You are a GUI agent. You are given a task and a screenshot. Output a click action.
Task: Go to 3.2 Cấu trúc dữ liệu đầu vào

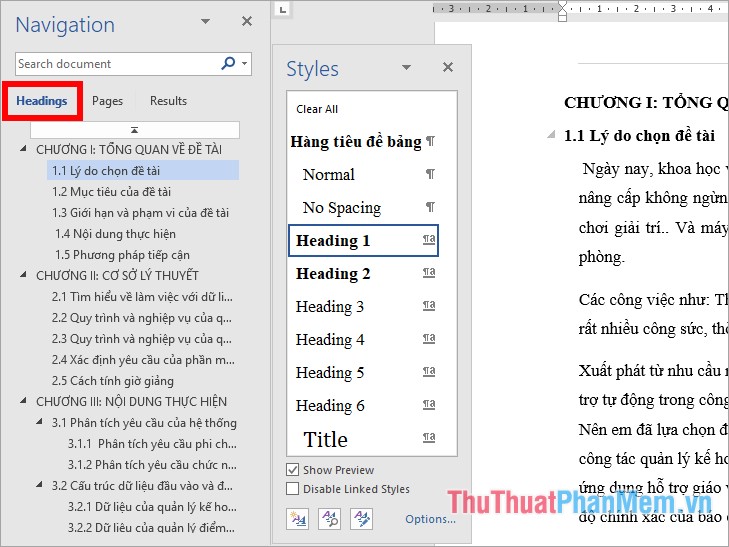(x=142, y=486)
